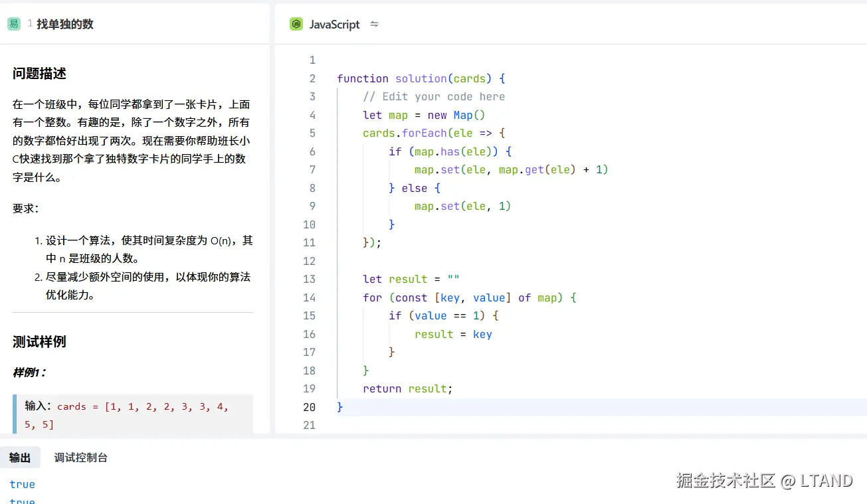Click the language switch arrows icon
The image size is (867, 504).
click(374, 25)
